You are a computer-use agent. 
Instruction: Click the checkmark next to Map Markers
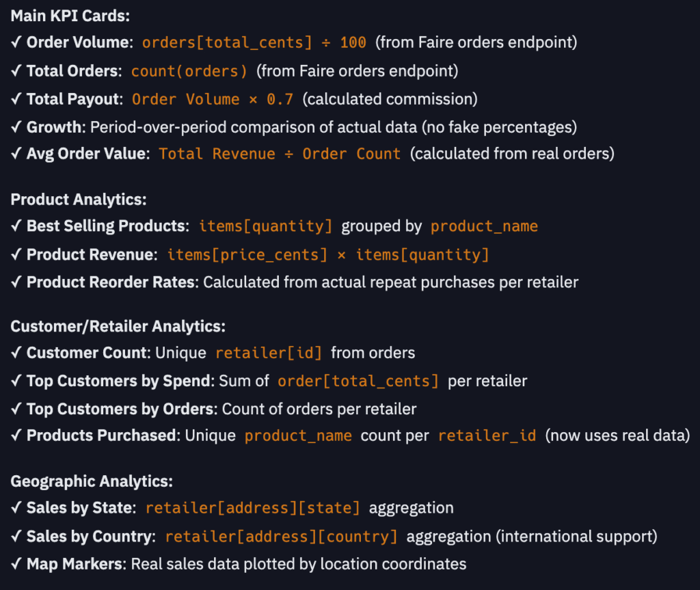pyautogui.click(x=16, y=564)
